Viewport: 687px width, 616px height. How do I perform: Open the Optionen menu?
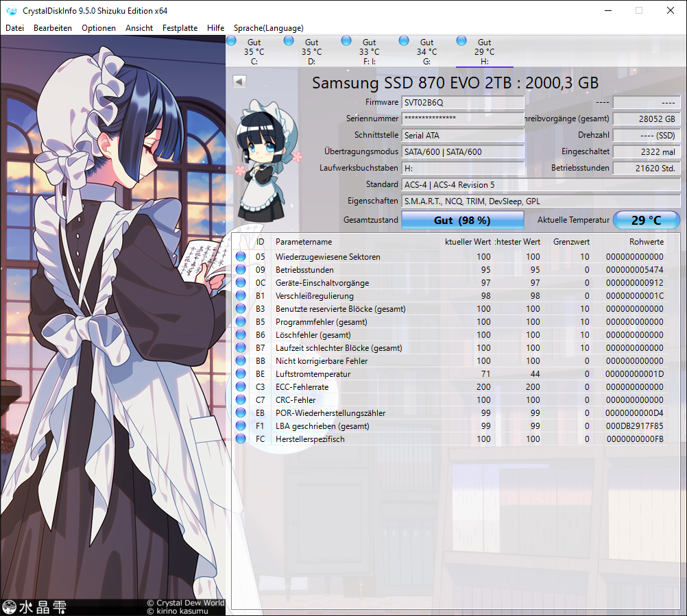[x=99, y=28]
